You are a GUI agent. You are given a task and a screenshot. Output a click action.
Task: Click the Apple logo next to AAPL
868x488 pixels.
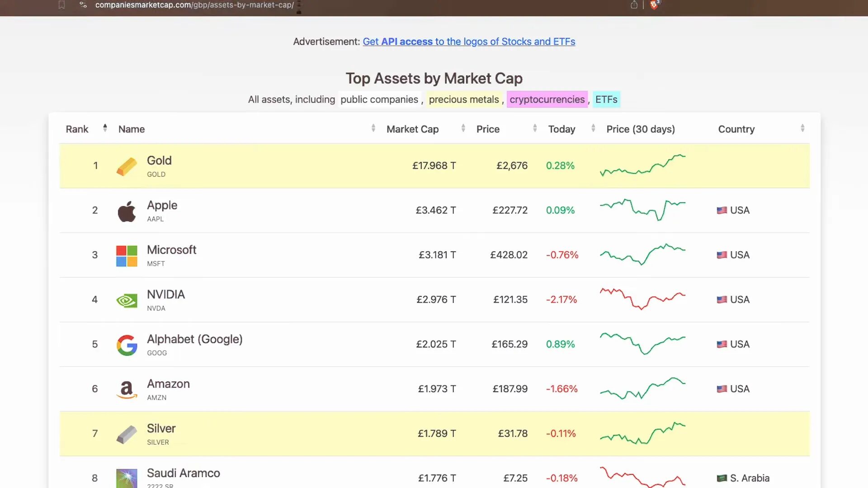(x=127, y=210)
